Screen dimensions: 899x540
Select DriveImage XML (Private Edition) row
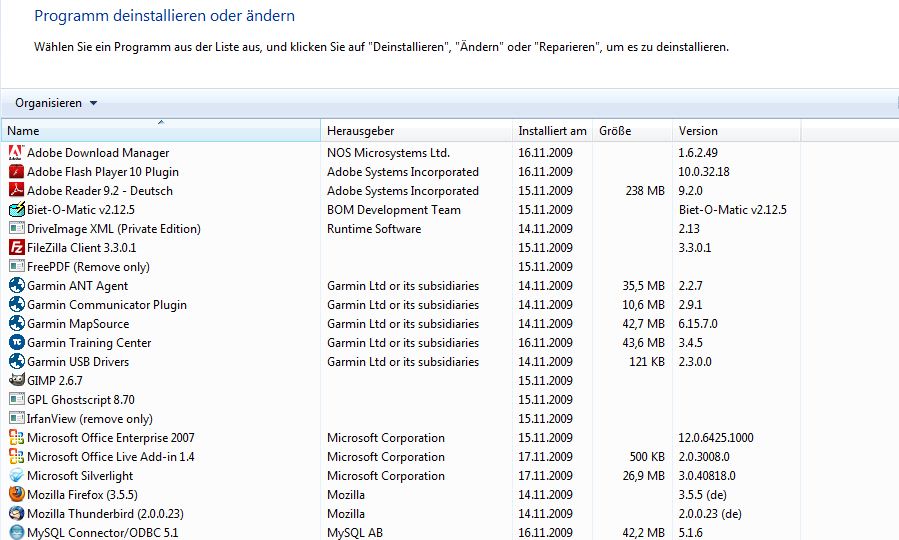click(114, 229)
